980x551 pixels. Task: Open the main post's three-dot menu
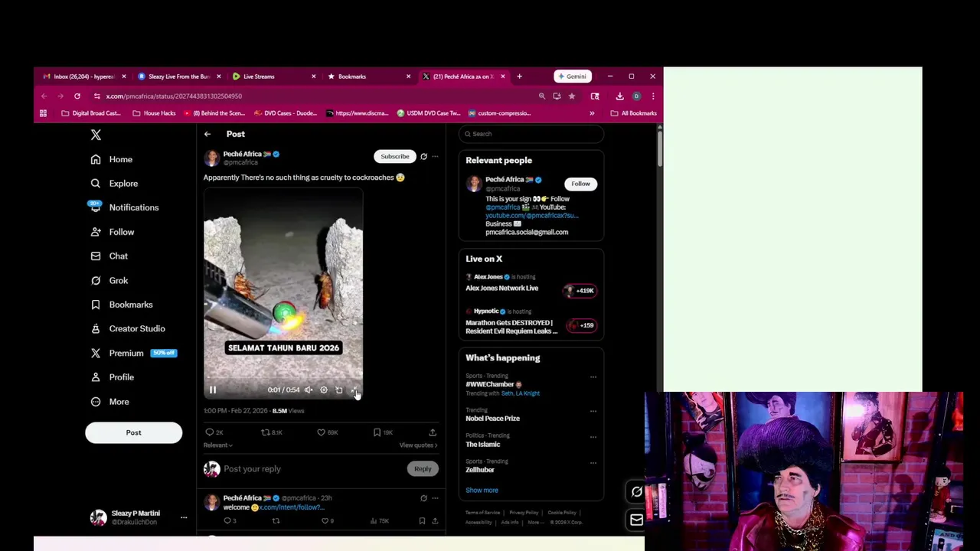click(x=435, y=156)
